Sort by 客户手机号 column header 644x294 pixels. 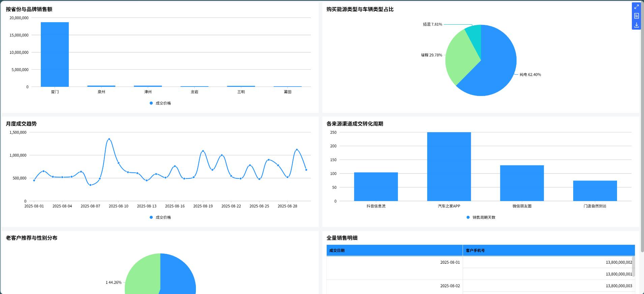549,250
